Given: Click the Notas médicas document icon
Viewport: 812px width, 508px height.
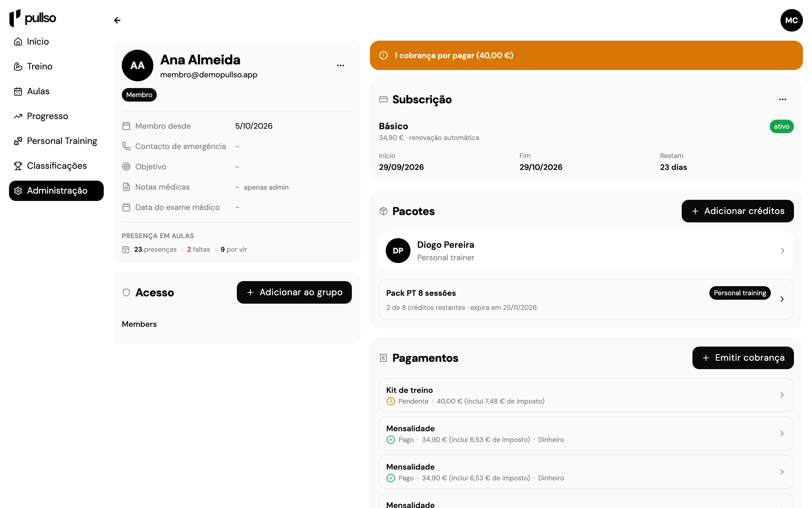Looking at the screenshot, I should 126,187.
